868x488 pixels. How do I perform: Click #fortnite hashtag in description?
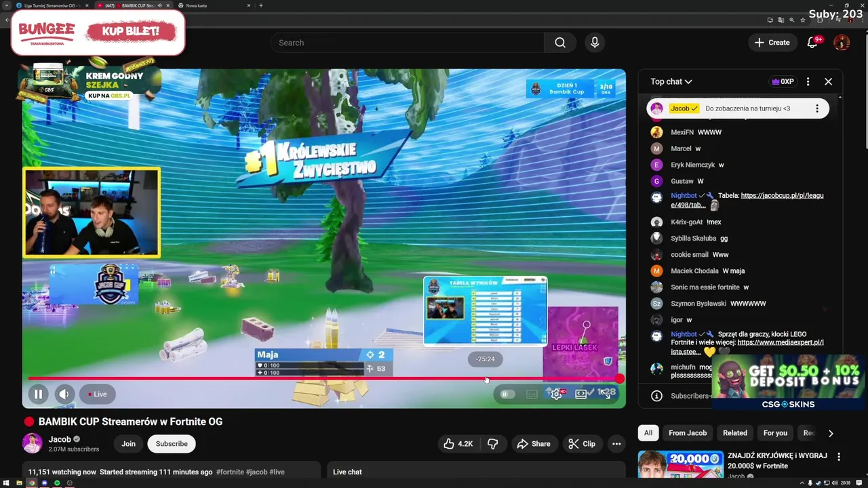[x=229, y=472]
